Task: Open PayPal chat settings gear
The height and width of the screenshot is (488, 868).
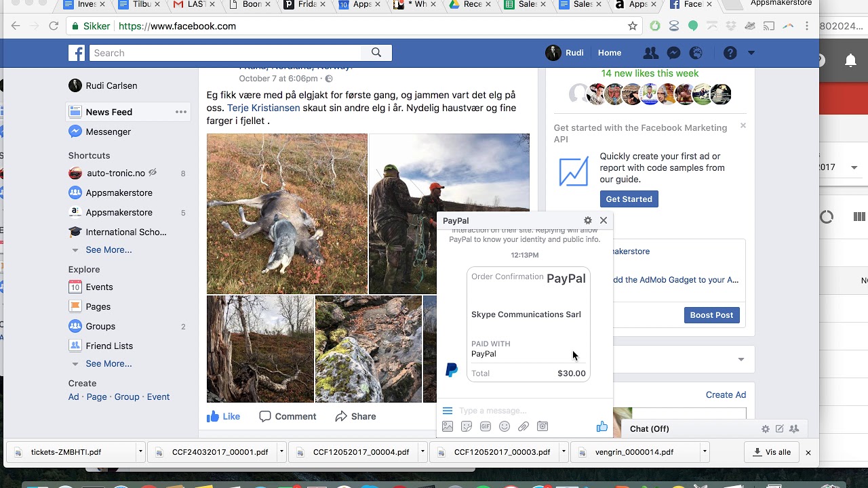Action: (588, 220)
